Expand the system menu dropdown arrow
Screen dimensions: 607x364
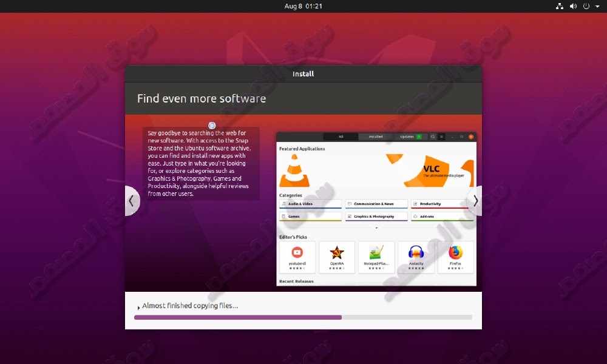click(x=597, y=6)
